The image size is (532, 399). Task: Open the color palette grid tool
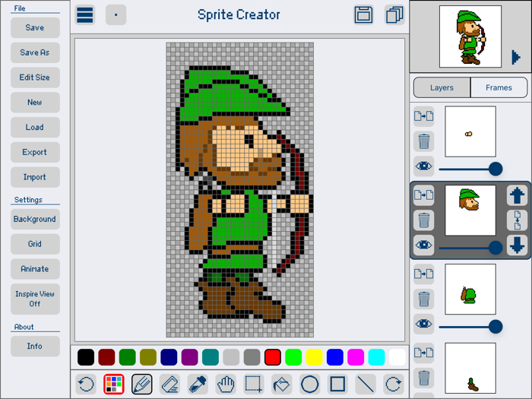point(114,385)
